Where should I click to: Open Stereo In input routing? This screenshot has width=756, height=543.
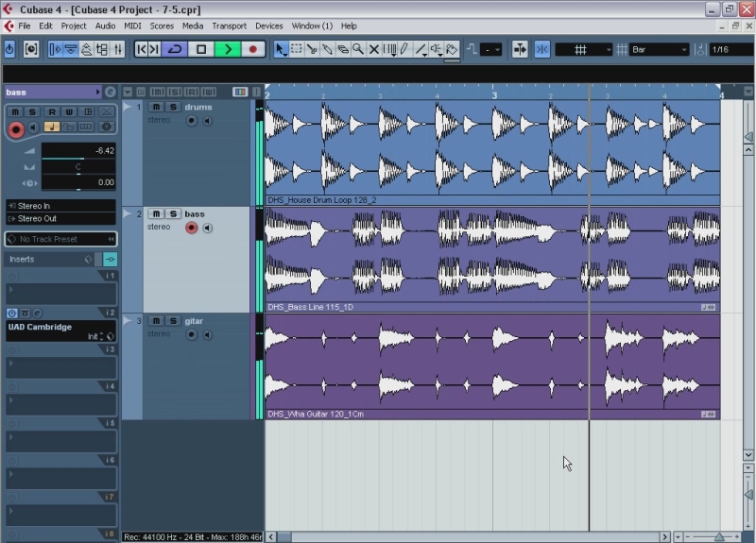click(x=60, y=206)
